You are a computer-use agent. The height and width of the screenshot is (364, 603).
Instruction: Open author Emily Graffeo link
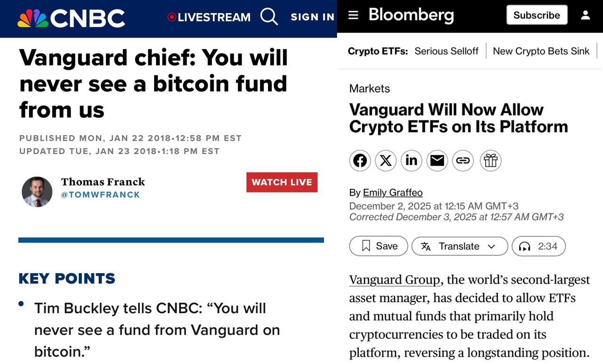click(392, 193)
